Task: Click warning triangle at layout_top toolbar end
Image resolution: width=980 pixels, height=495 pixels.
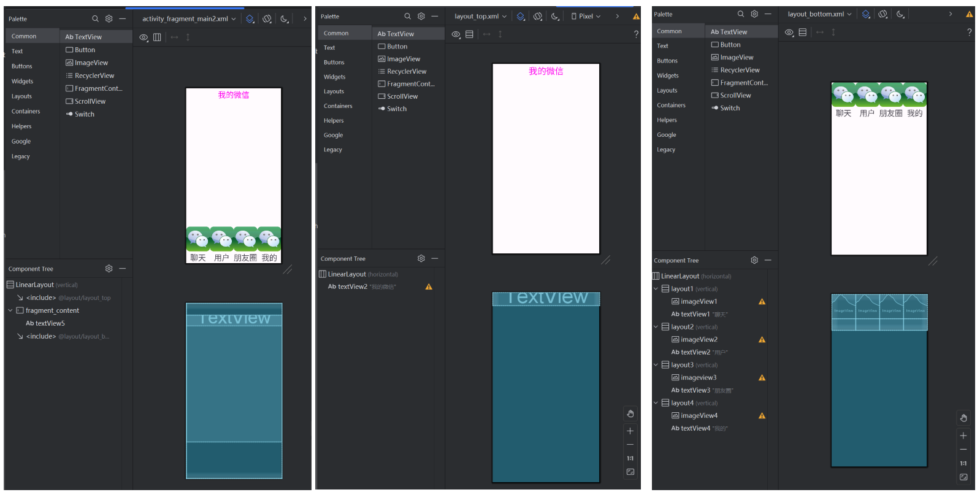Action: [636, 17]
